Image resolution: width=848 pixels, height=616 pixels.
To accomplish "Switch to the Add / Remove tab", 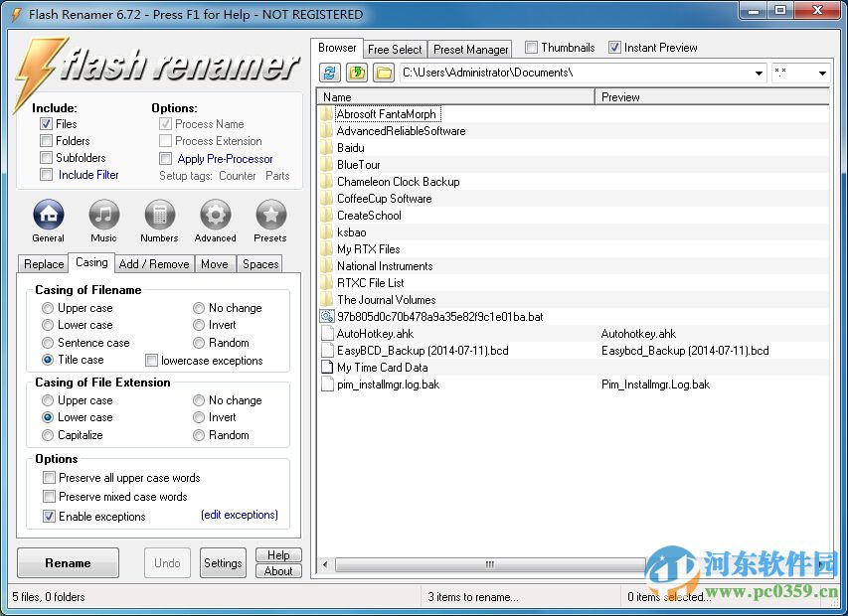I will (154, 264).
